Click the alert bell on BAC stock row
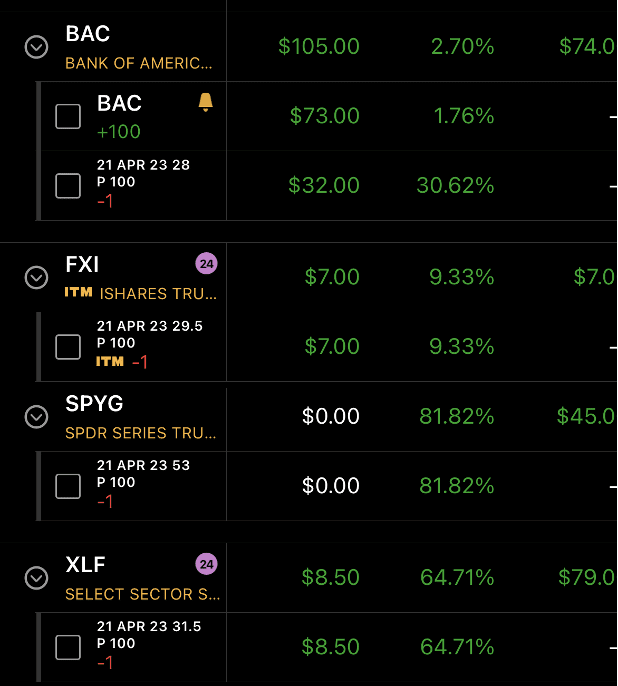This screenshot has height=686, width=618. tap(206, 102)
